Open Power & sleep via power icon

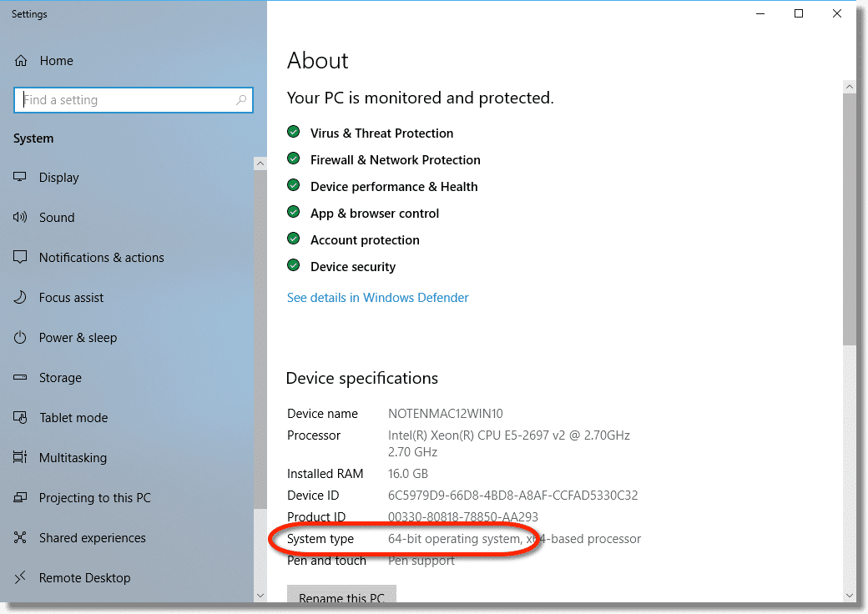[21, 338]
